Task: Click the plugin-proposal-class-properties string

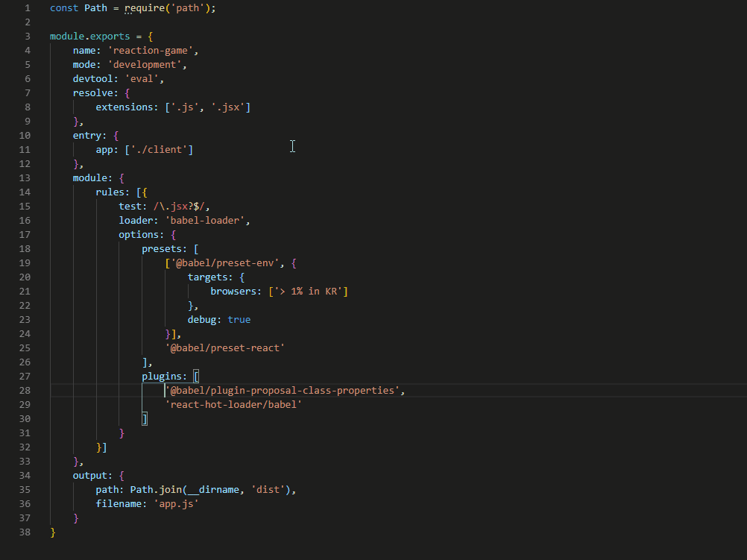Action: 283,390
